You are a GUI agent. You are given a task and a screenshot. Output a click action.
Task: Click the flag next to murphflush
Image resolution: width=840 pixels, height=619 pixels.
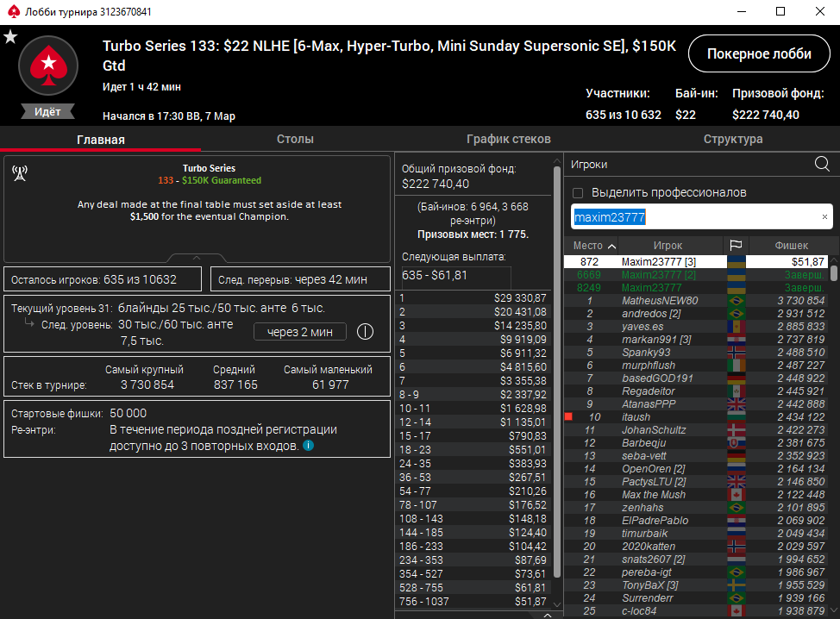pos(737,366)
